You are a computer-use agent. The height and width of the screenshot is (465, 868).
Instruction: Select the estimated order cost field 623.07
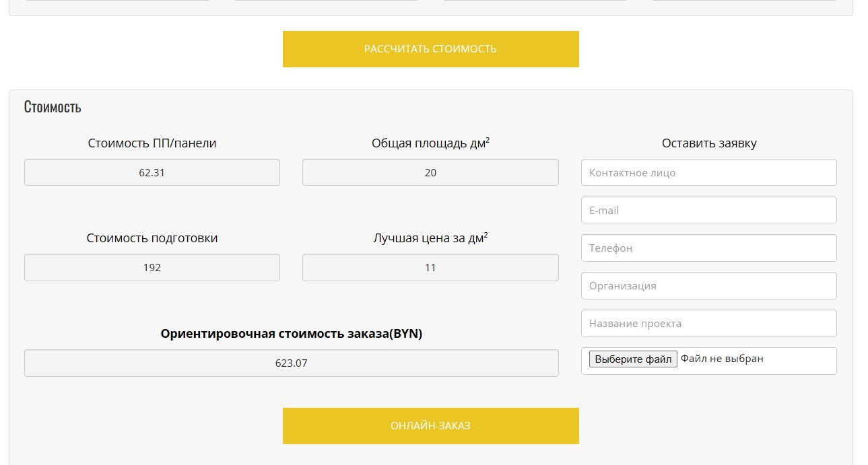tap(291, 363)
